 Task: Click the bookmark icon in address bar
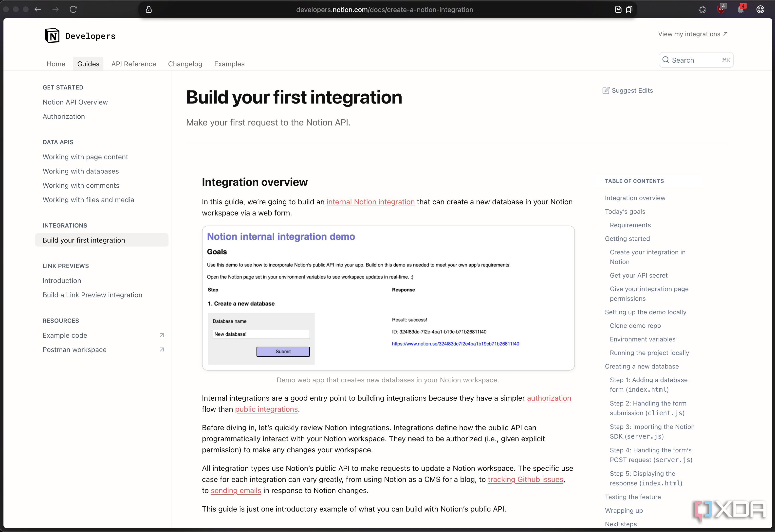629,9
